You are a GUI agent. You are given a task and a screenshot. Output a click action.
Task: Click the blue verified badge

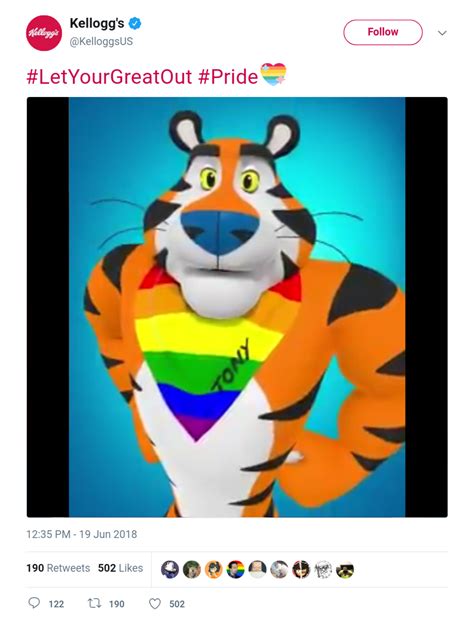135,24
